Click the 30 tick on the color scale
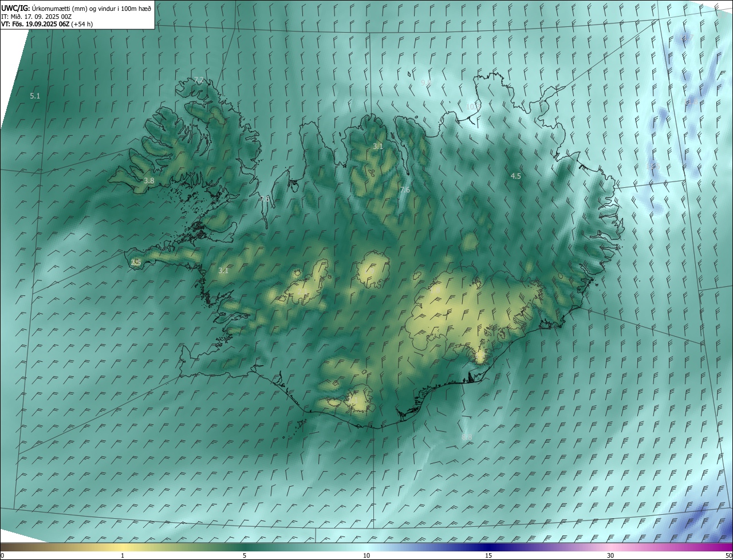The width and height of the screenshot is (733, 560). coord(610,556)
